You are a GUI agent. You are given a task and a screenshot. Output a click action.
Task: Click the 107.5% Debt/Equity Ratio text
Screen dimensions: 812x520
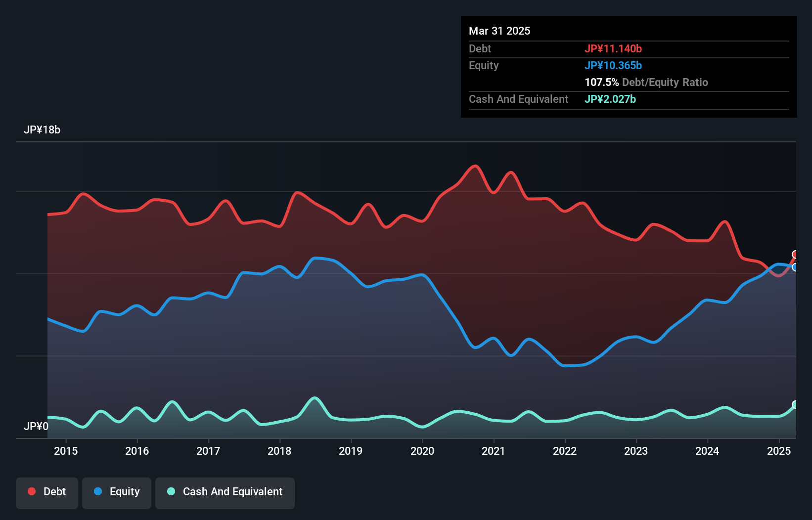(646, 82)
